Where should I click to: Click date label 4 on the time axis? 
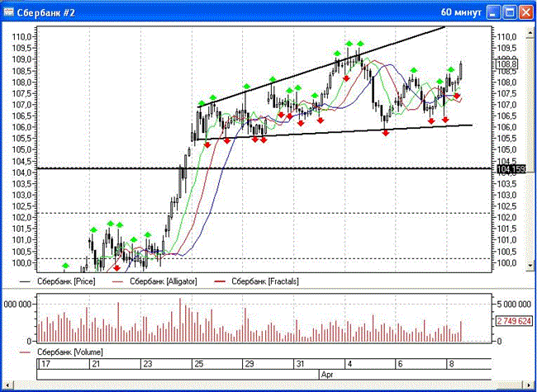click(x=349, y=364)
